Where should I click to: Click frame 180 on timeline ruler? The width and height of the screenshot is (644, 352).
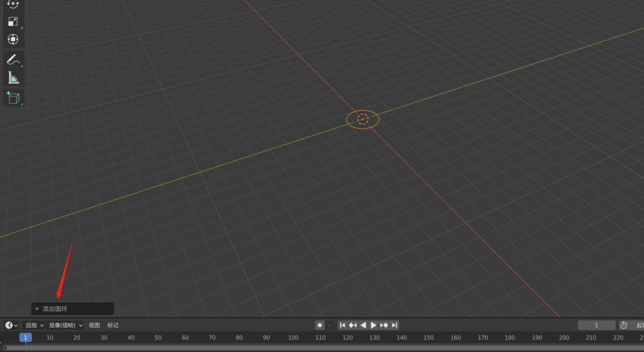pyautogui.click(x=510, y=338)
